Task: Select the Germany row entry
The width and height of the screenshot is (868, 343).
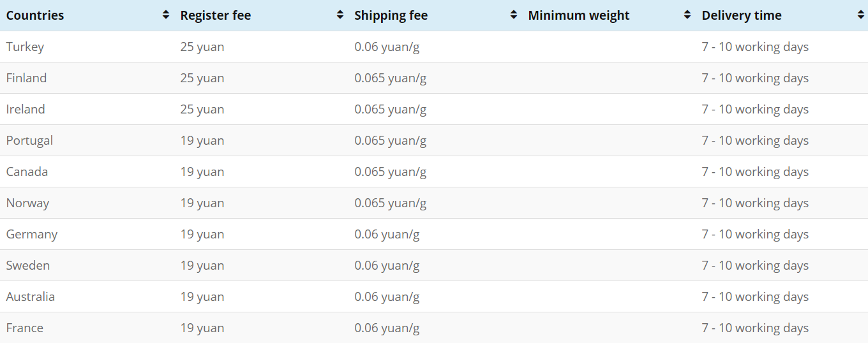Action: tap(434, 234)
